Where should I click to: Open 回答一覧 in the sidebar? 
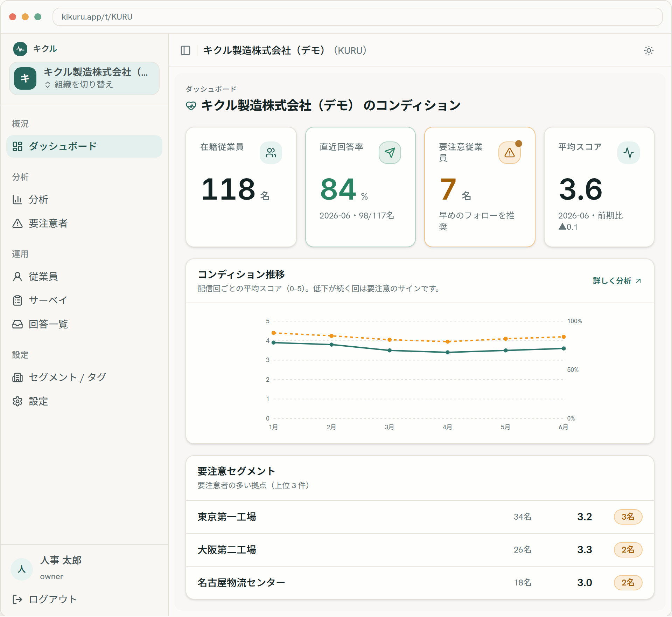click(84, 324)
